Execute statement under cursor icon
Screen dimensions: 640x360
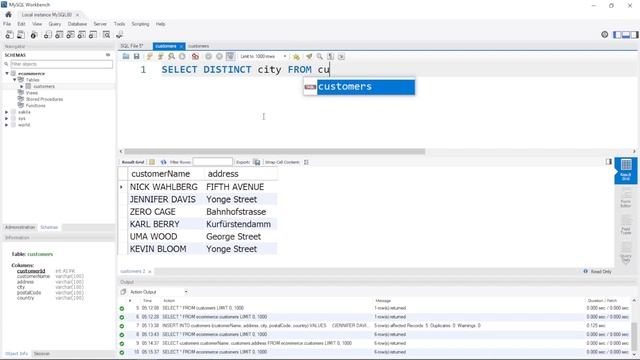[160, 56]
